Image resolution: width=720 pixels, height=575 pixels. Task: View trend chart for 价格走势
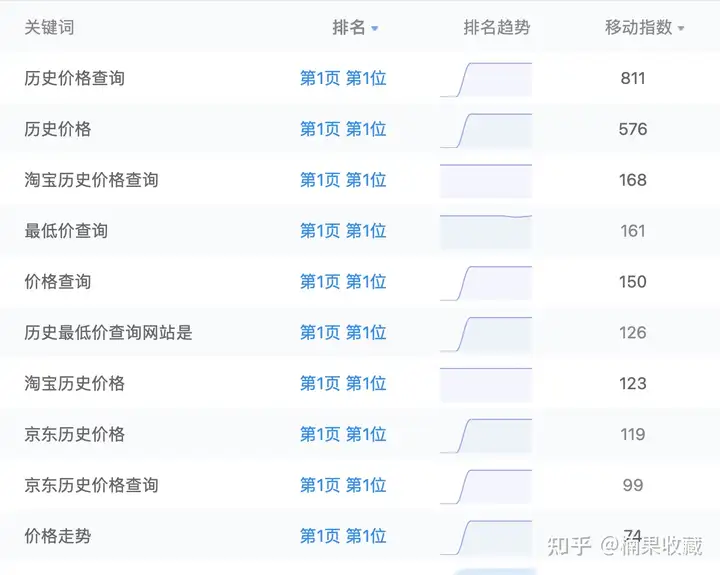click(x=486, y=538)
